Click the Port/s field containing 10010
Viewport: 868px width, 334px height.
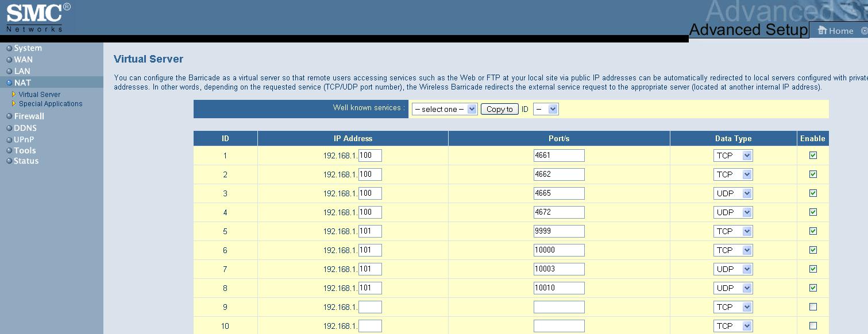[x=558, y=288]
